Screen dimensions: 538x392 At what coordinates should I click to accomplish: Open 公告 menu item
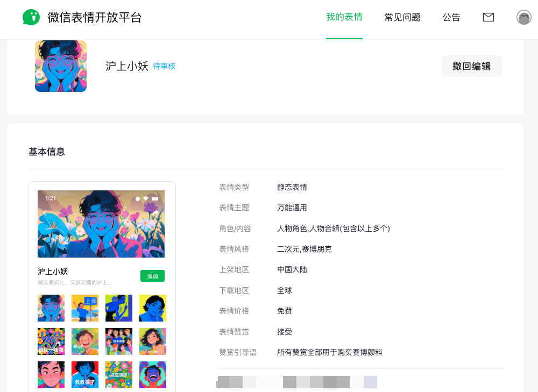[451, 17]
